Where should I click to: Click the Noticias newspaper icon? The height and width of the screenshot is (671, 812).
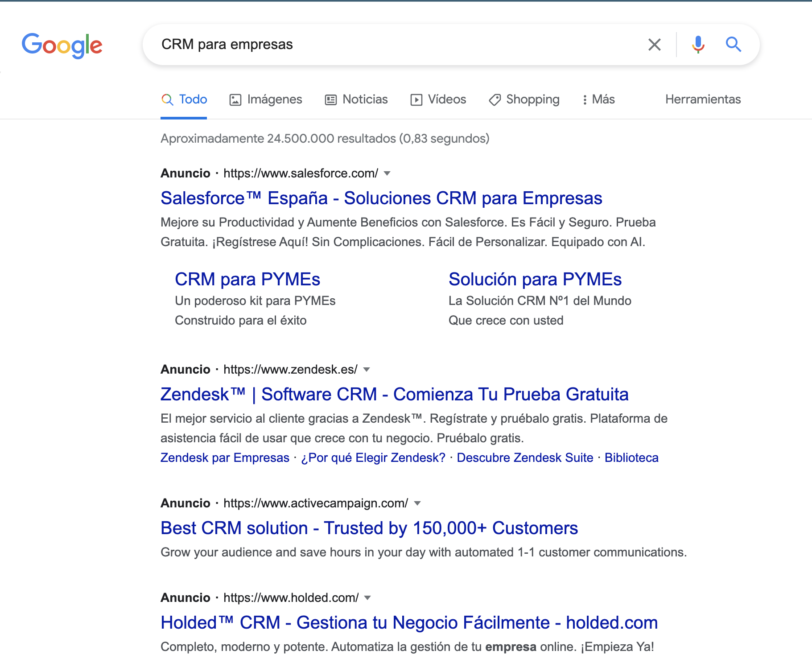330,100
